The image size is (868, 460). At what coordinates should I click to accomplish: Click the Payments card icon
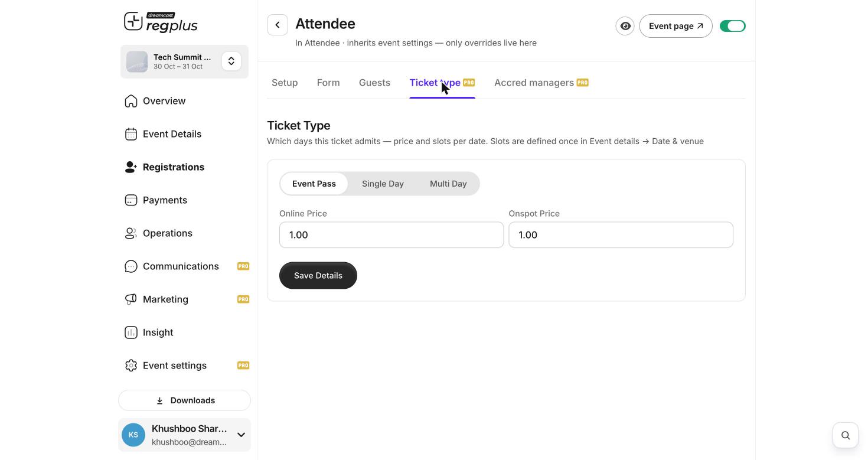click(x=131, y=200)
